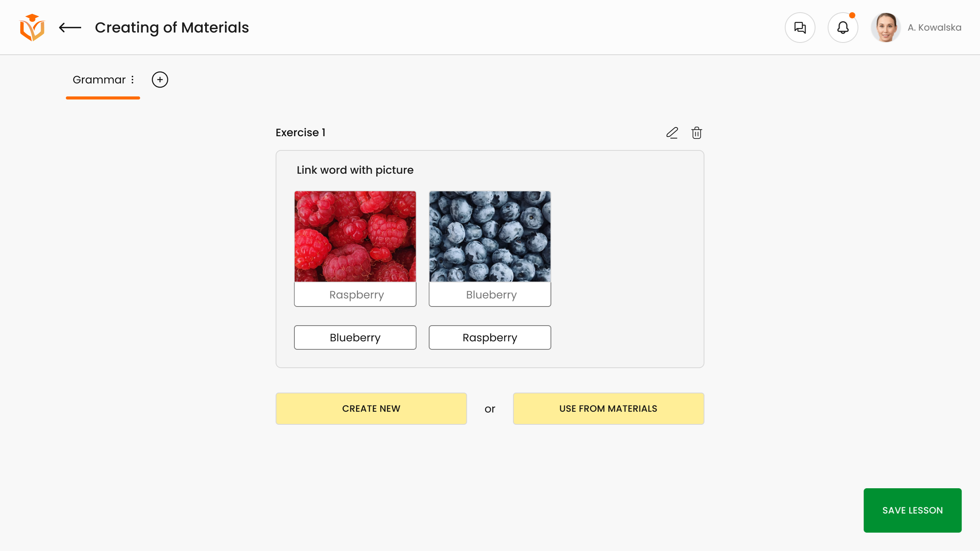Pick the Raspberry word chip
The height and width of the screenshot is (551, 980).
490,337
